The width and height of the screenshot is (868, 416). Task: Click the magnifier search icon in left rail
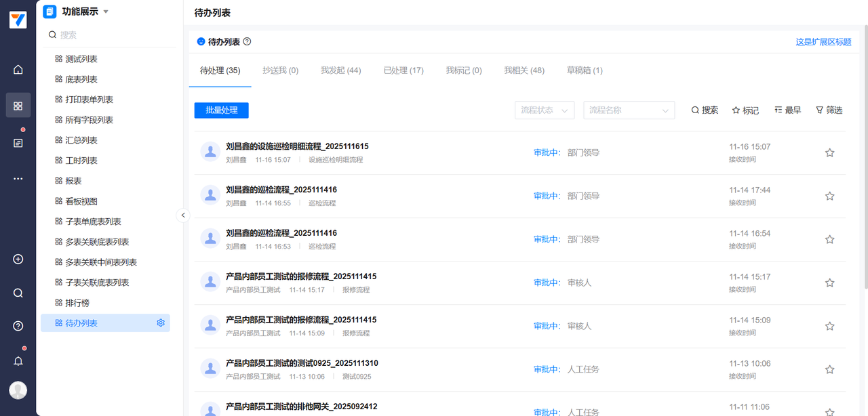[x=18, y=293]
